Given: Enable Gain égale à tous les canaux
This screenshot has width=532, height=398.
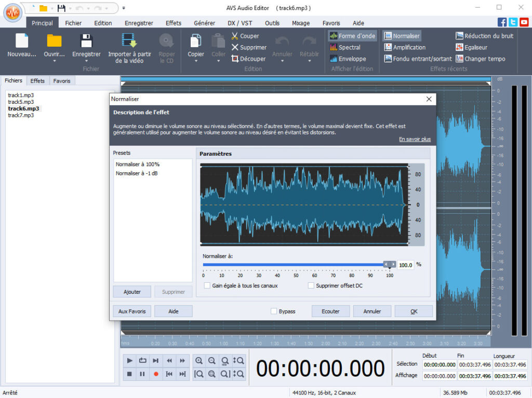Looking at the screenshot, I should point(206,285).
